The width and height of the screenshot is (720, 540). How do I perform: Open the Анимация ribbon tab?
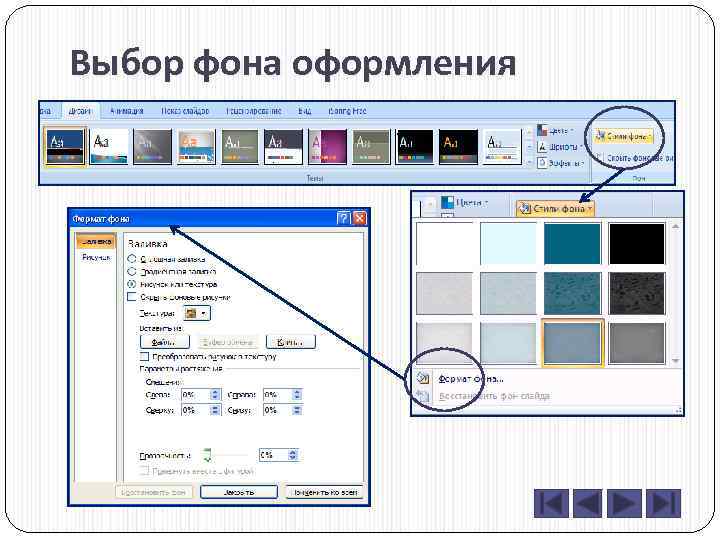coord(127,111)
